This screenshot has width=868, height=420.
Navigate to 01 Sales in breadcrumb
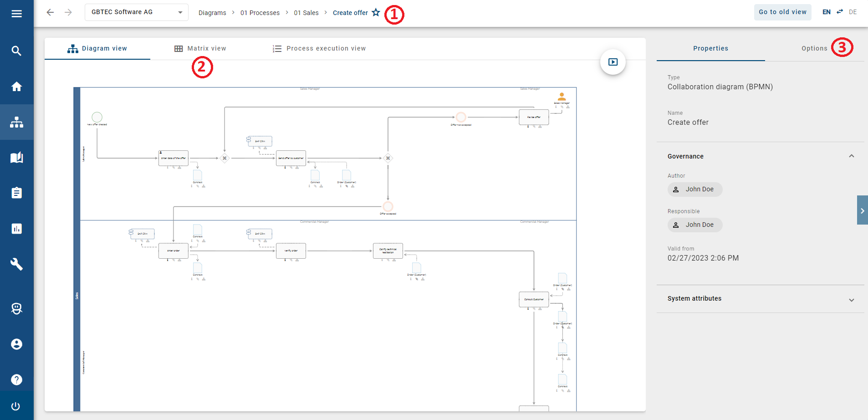click(x=306, y=13)
